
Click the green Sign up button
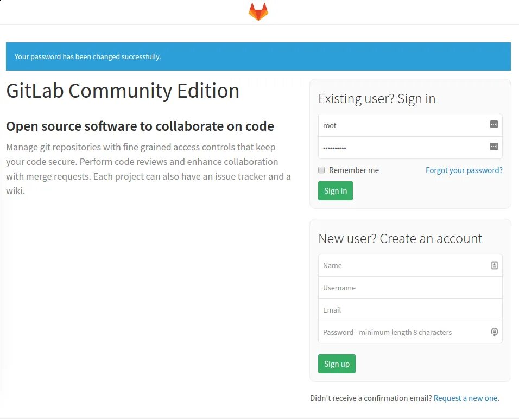[337, 364]
